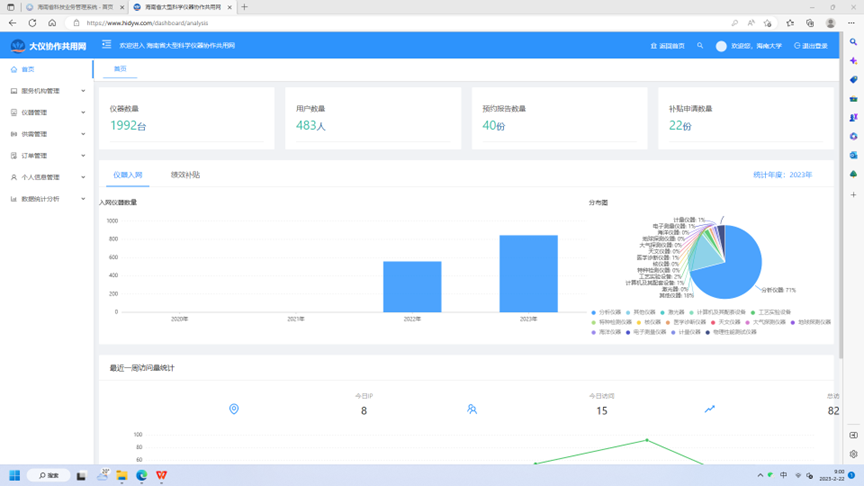Image resolution: width=864 pixels, height=486 pixels.
Task: Select the 仪器入网 tab
Action: coord(128,175)
